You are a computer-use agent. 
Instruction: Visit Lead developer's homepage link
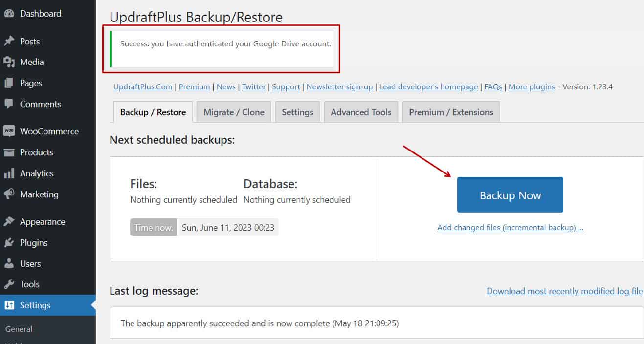click(428, 87)
